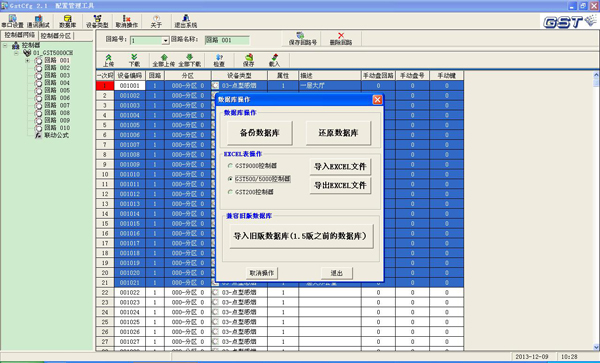Viewport: 600px width, 363px height.
Task: Click device code cell 001023
Action: 130,303
